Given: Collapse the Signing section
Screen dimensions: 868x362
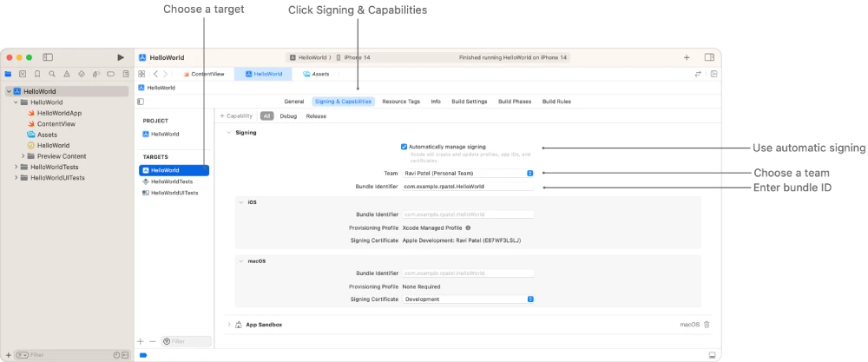Looking at the screenshot, I should 228,133.
